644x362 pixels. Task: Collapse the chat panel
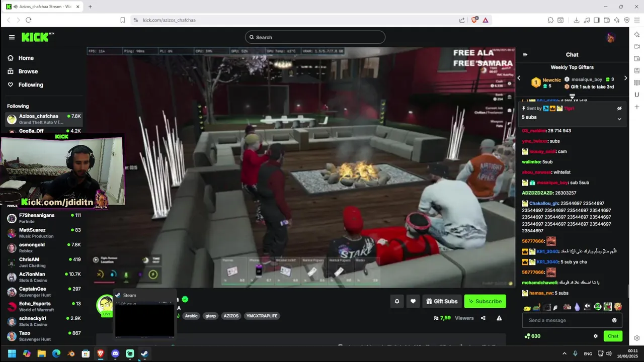pos(525,55)
